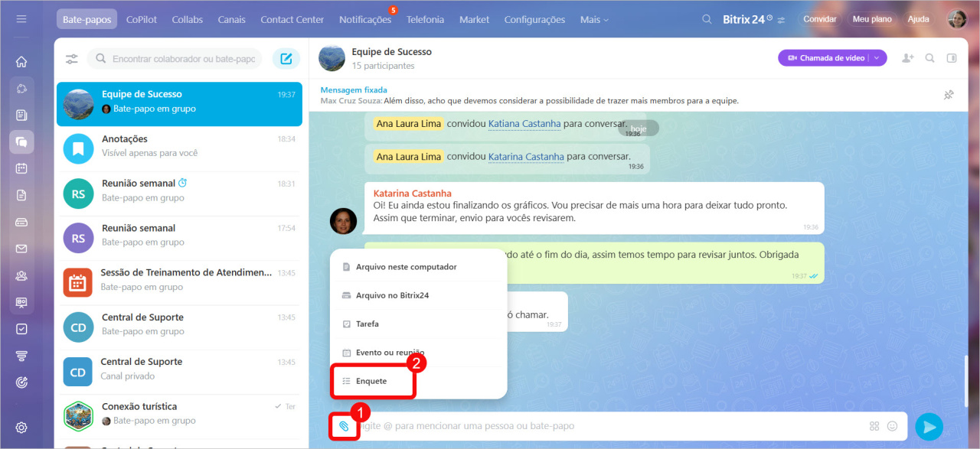
Task: Open the hamburger main menu
Action: click(21, 19)
